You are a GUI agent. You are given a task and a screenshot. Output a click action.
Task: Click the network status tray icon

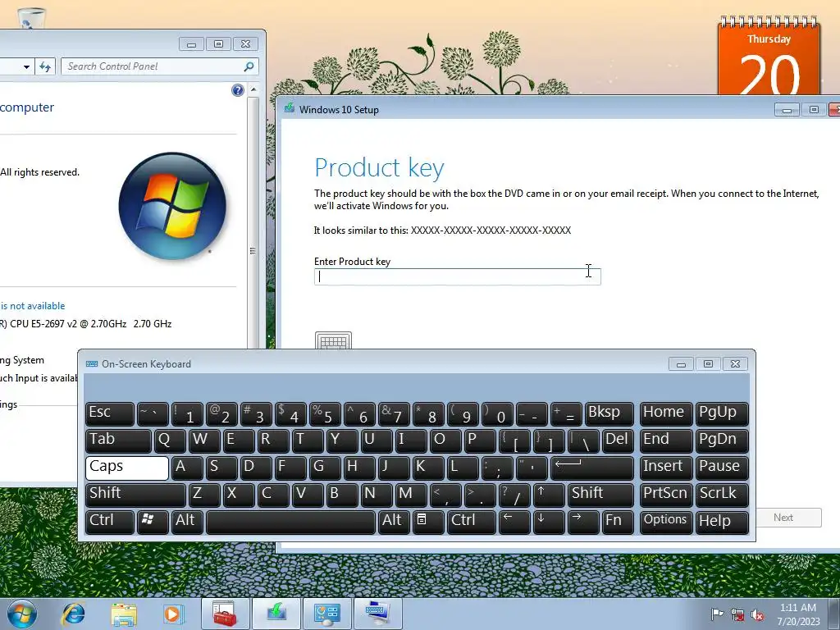click(x=737, y=614)
